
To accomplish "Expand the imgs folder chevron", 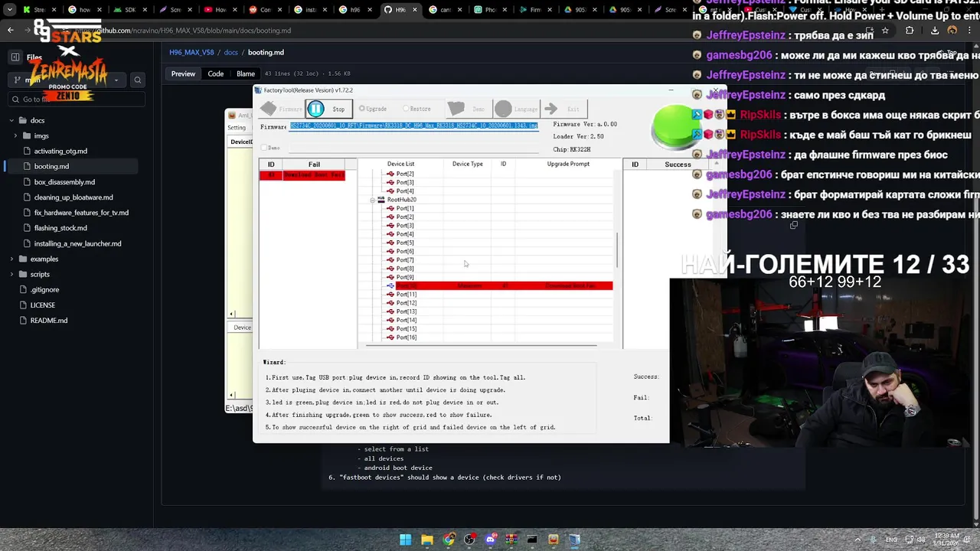I will pos(15,136).
